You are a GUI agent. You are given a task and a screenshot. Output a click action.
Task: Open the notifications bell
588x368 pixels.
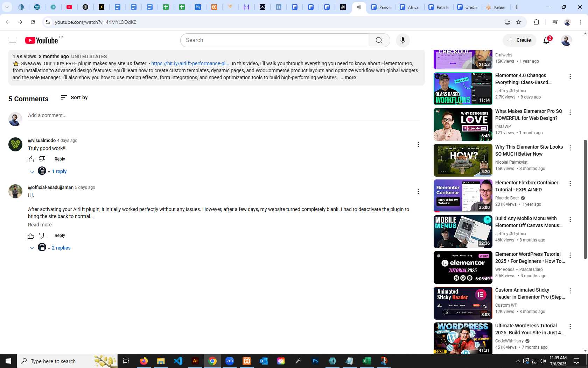click(x=546, y=40)
